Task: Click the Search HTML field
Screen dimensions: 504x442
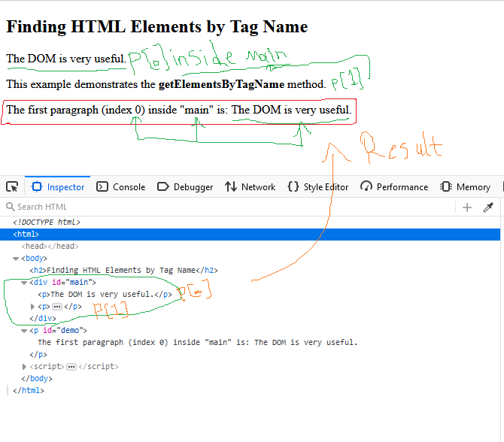Action: coord(228,207)
